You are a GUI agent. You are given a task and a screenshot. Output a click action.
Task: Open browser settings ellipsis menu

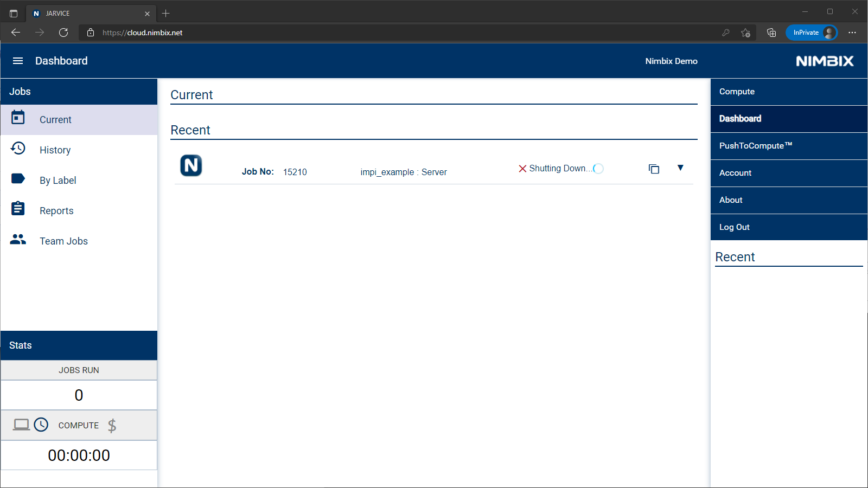pyautogui.click(x=852, y=33)
